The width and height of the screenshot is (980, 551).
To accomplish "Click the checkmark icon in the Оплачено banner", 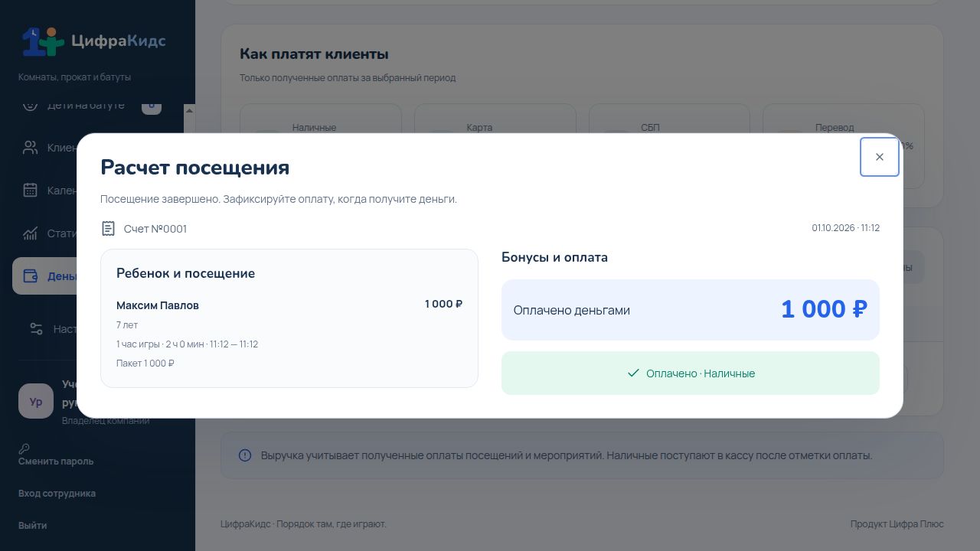I will coord(633,373).
